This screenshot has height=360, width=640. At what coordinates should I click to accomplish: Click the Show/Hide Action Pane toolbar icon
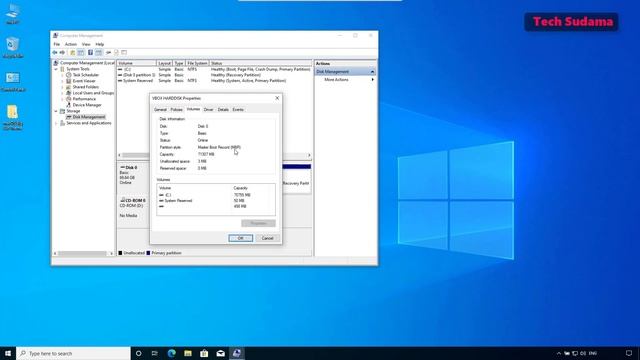coord(98,52)
